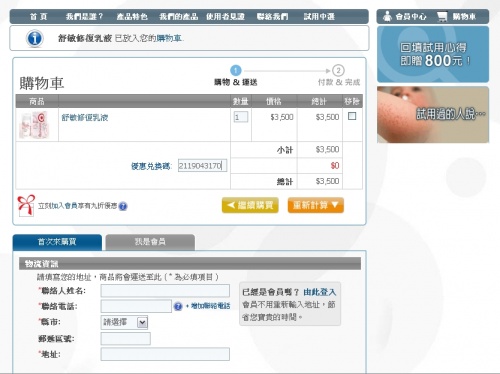Click the 由此登入 login link
This screenshot has height=374, width=500.
[320, 292]
